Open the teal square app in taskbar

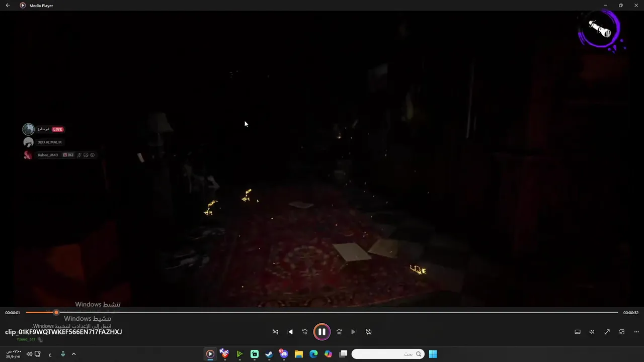(x=255, y=354)
